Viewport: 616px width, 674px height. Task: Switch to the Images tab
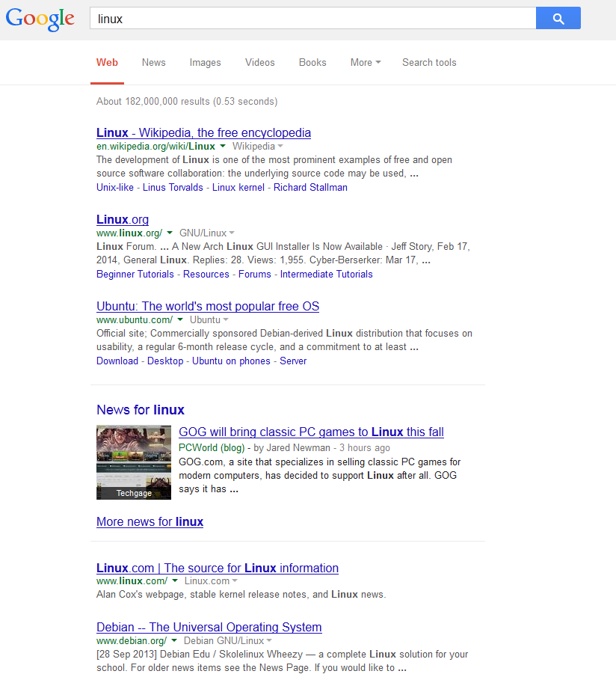point(205,63)
